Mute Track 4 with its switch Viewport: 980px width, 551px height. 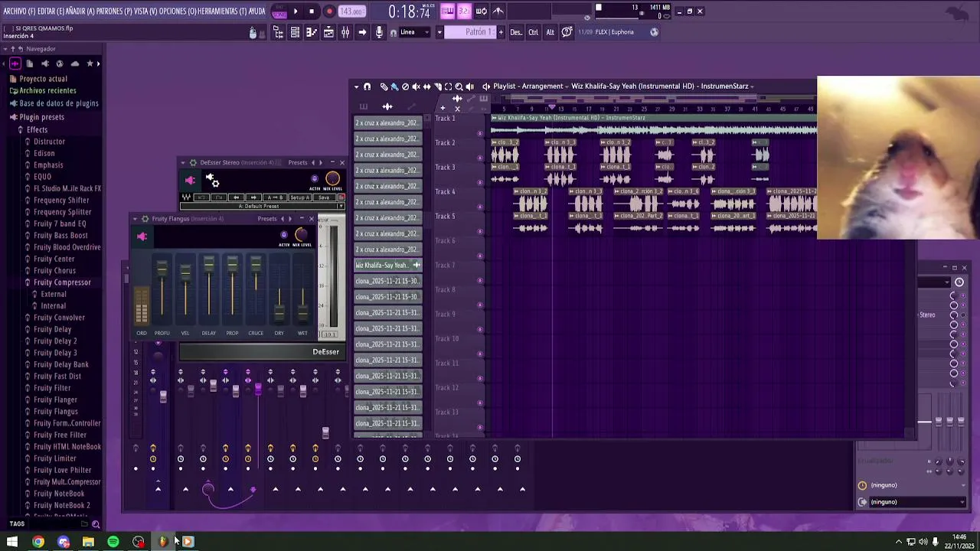pos(480,207)
